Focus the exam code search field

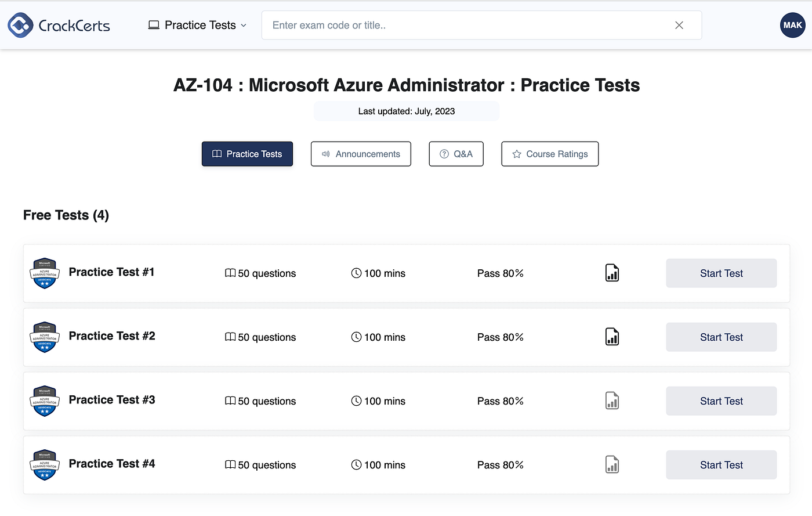tap(464, 25)
